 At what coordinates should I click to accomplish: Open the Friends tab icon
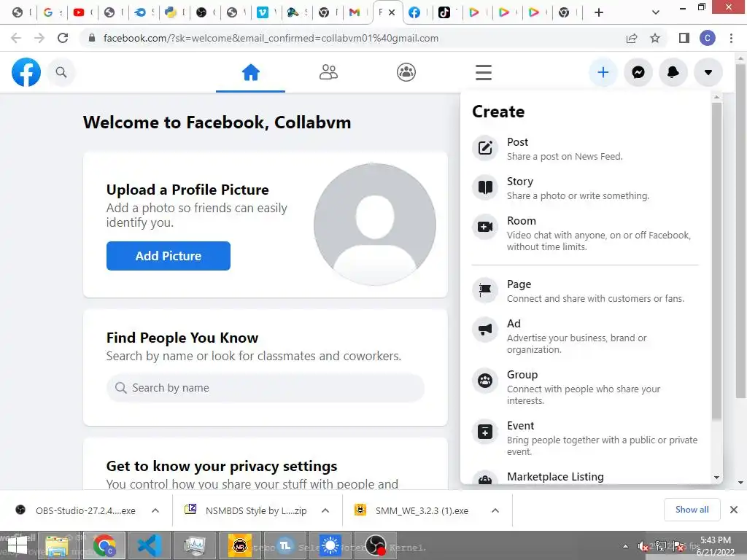[x=328, y=72]
